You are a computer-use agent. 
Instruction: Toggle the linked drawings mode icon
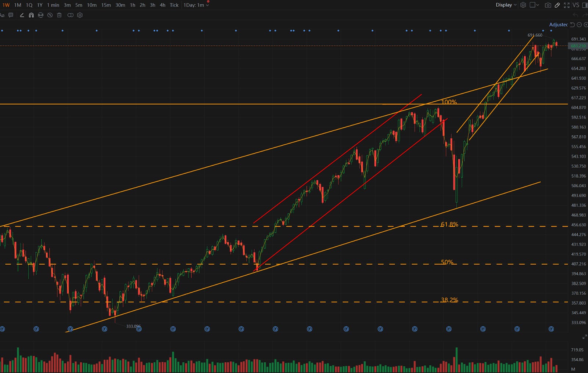point(70,15)
